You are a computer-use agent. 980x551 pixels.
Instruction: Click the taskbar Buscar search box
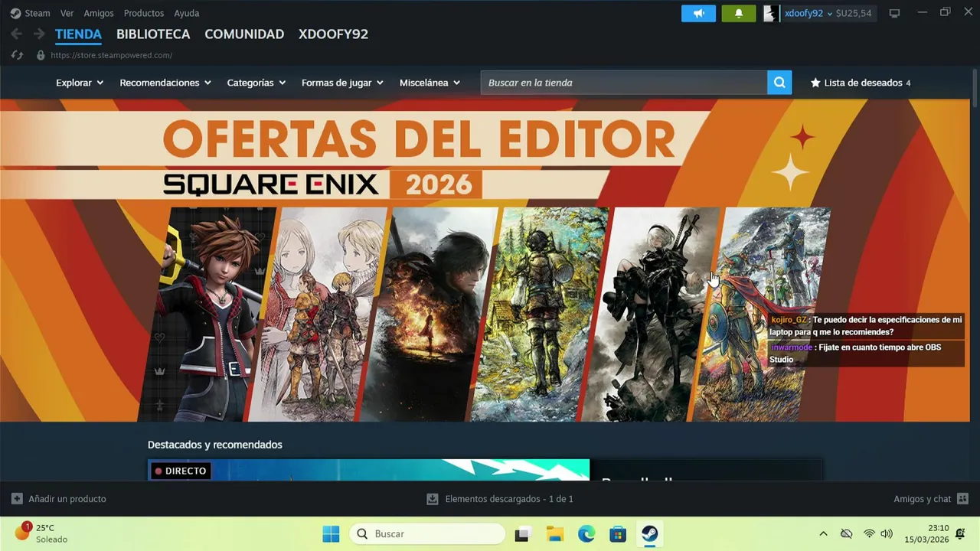tap(428, 534)
